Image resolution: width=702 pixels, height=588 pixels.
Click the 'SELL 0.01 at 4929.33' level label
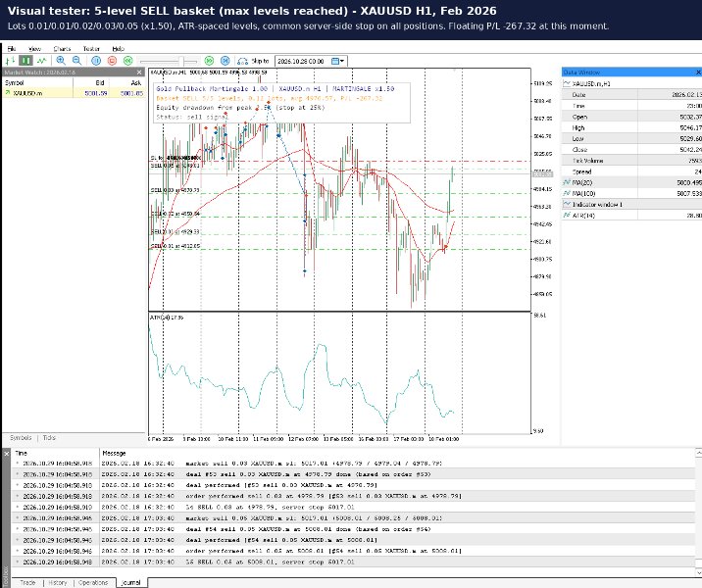pos(175,232)
